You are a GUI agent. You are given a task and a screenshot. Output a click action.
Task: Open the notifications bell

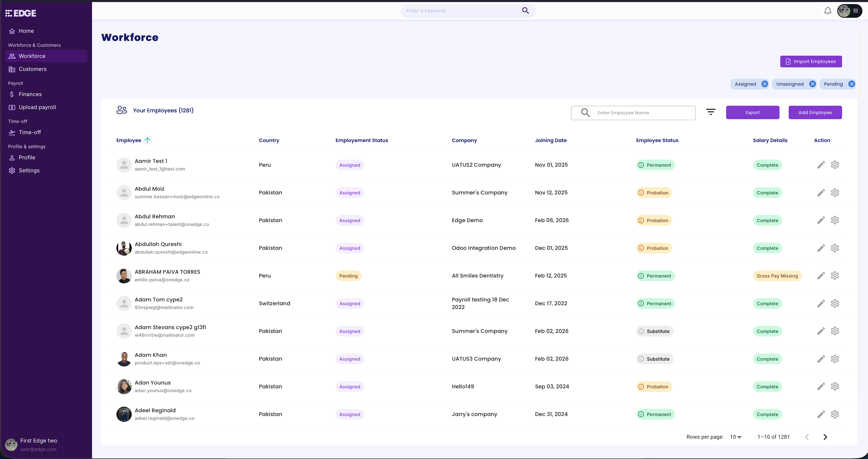(x=828, y=11)
